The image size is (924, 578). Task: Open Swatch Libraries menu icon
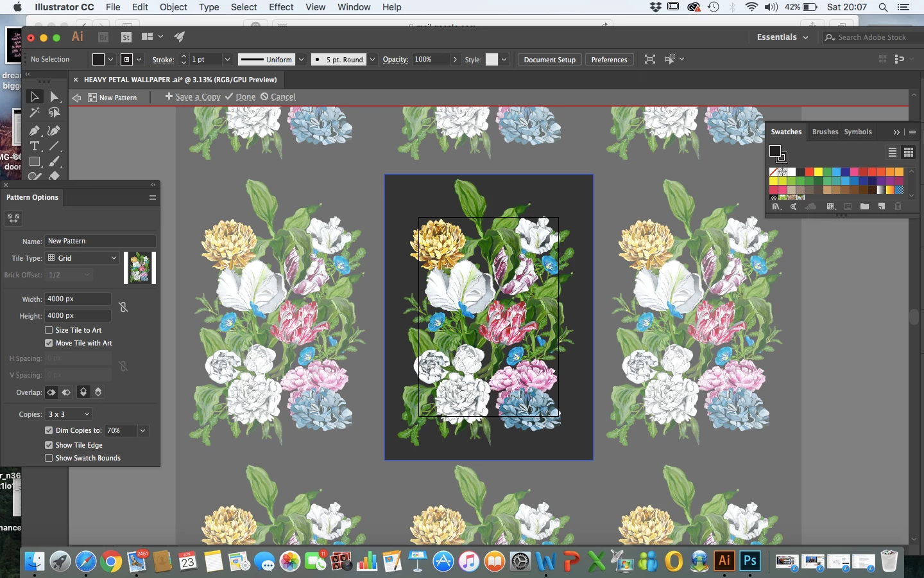(x=776, y=207)
